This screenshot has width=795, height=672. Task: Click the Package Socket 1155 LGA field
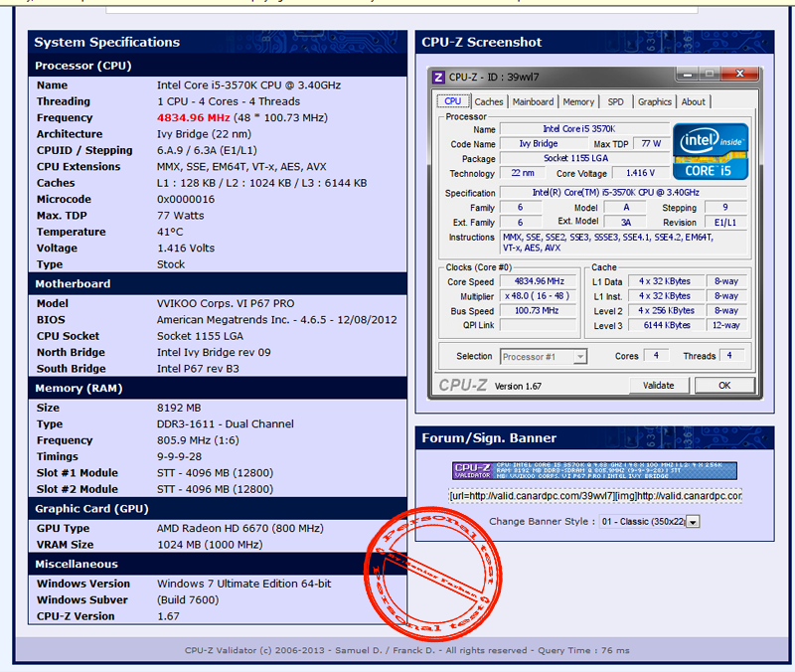click(584, 158)
